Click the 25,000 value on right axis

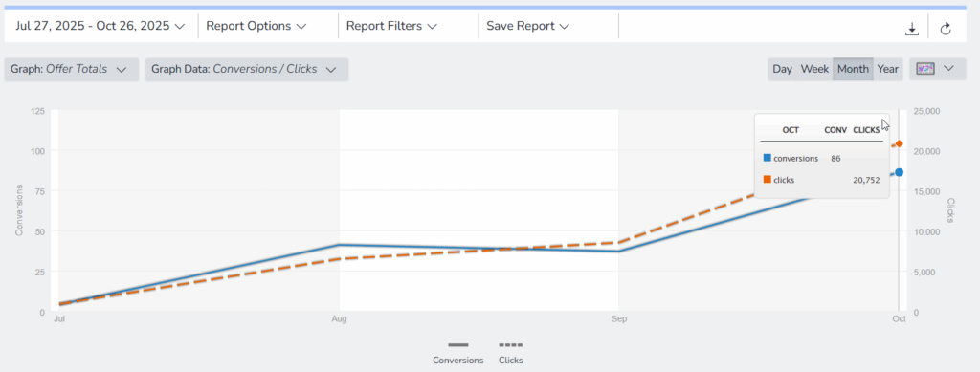(926, 111)
